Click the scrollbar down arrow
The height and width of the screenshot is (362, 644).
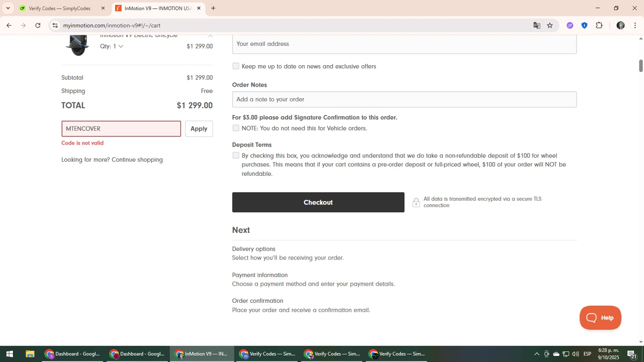coord(641,342)
